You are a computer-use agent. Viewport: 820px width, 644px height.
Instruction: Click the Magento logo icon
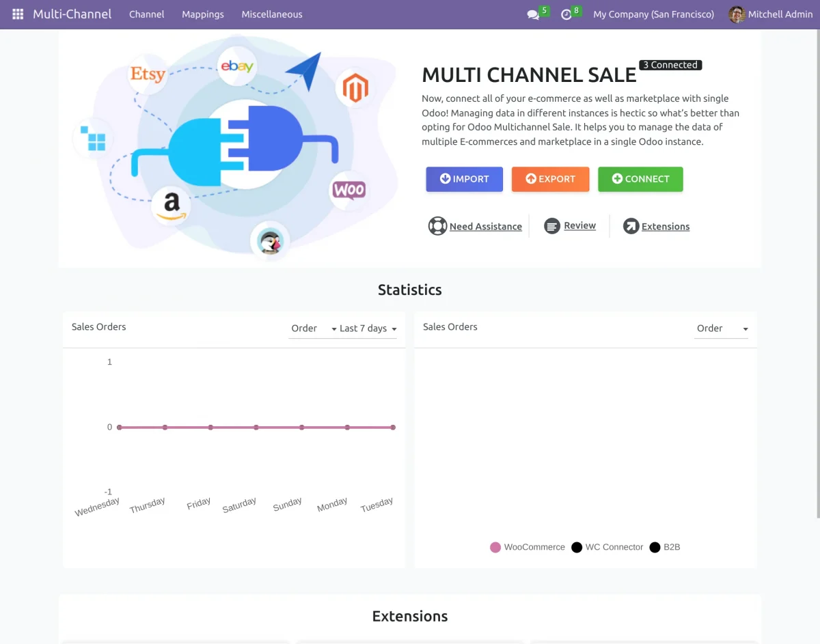[355, 89]
